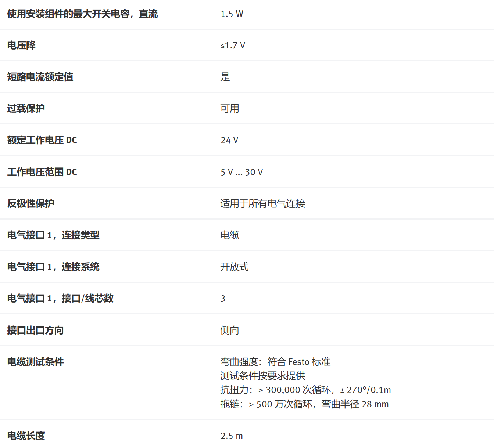
Task: Click the 可用 value text
Action: 229,109
